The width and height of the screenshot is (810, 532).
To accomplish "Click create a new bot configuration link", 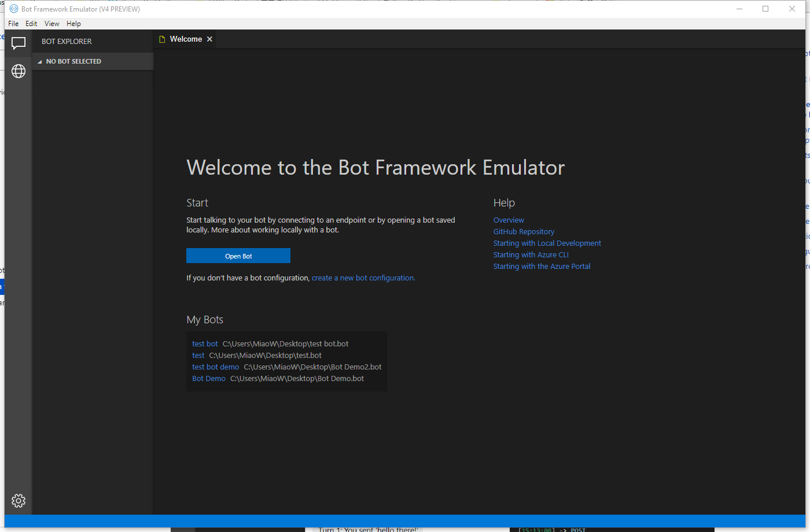I will click(x=363, y=278).
